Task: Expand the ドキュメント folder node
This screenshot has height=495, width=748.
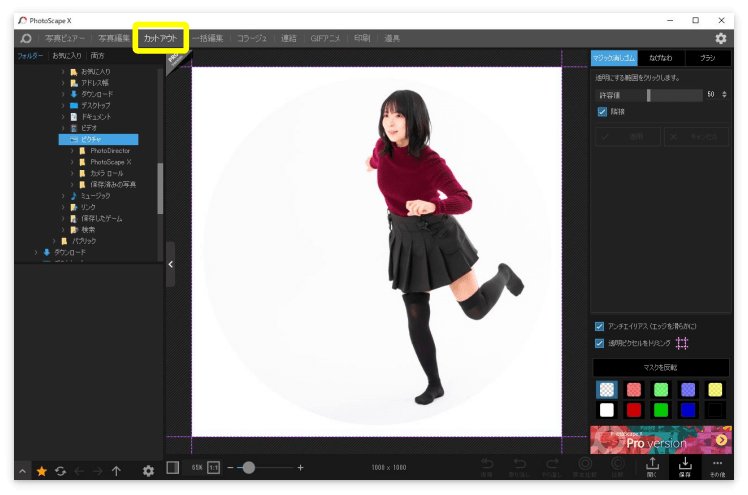Action: point(63,117)
